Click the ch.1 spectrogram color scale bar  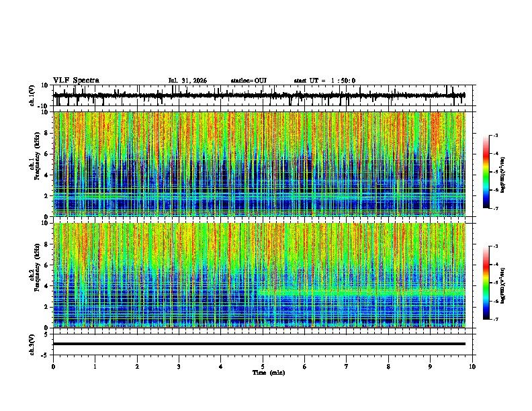coord(486,172)
